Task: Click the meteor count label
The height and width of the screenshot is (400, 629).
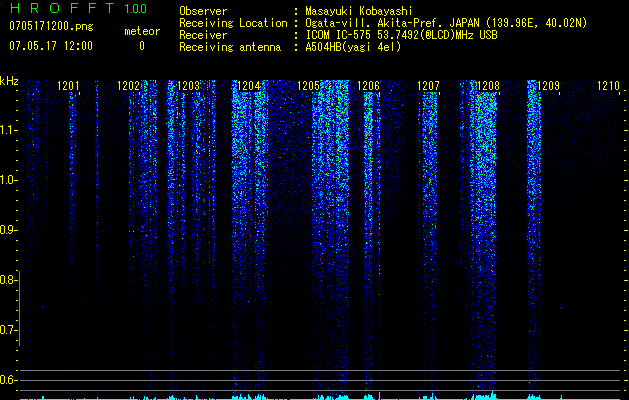Action: click(142, 31)
